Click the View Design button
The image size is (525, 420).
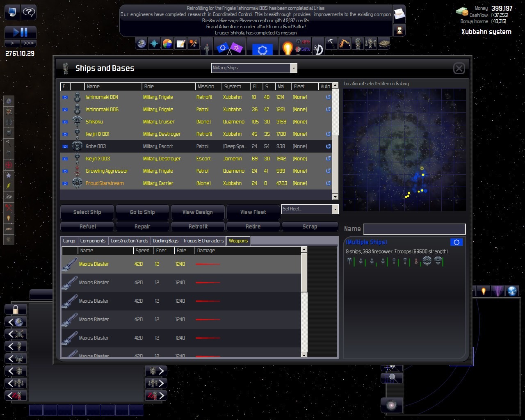[198, 212]
